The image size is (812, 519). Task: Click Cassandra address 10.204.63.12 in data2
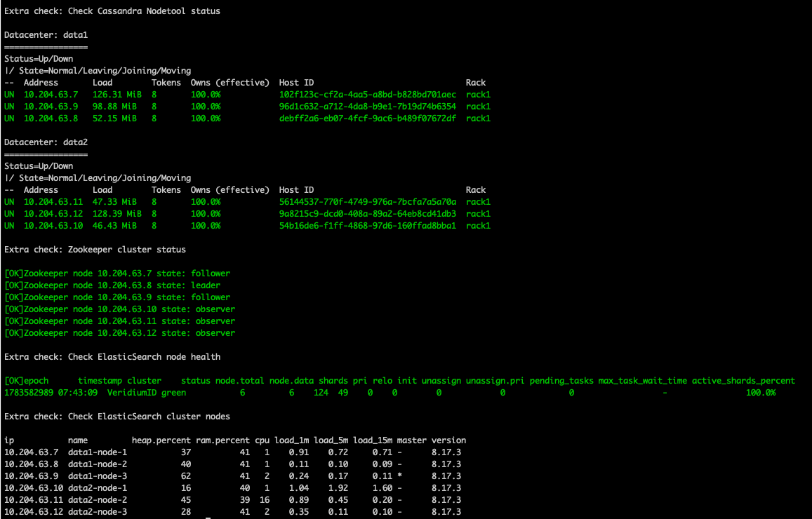tap(53, 214)
